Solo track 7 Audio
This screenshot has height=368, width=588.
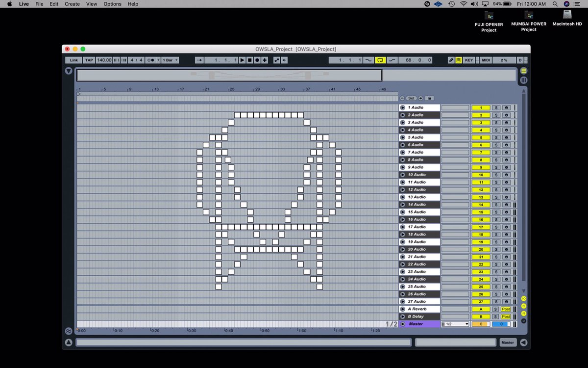[496, 152]
